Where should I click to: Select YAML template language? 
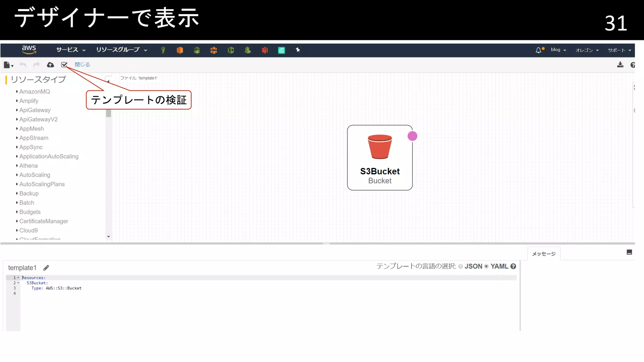486,266
